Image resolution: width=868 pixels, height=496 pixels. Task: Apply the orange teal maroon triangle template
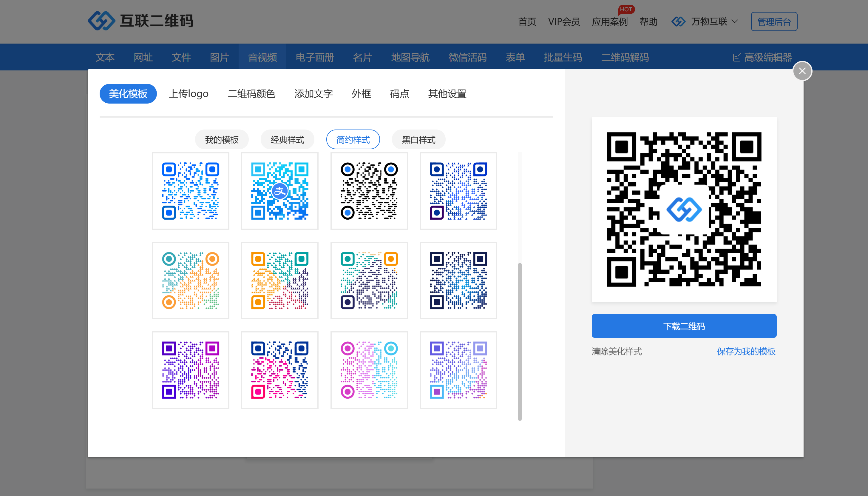coord(279,280)
